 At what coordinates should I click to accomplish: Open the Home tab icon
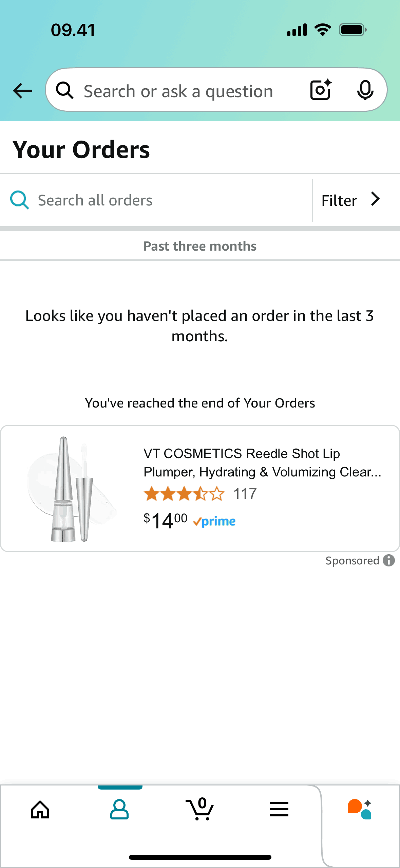click(x=40, y=810)
